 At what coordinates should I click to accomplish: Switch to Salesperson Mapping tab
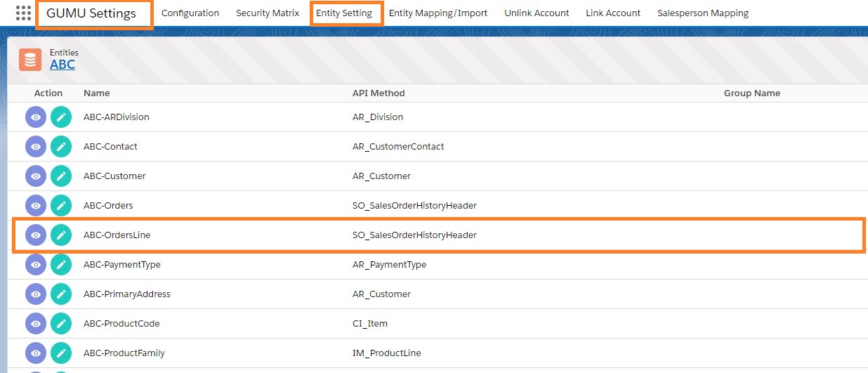coord(703,13)
